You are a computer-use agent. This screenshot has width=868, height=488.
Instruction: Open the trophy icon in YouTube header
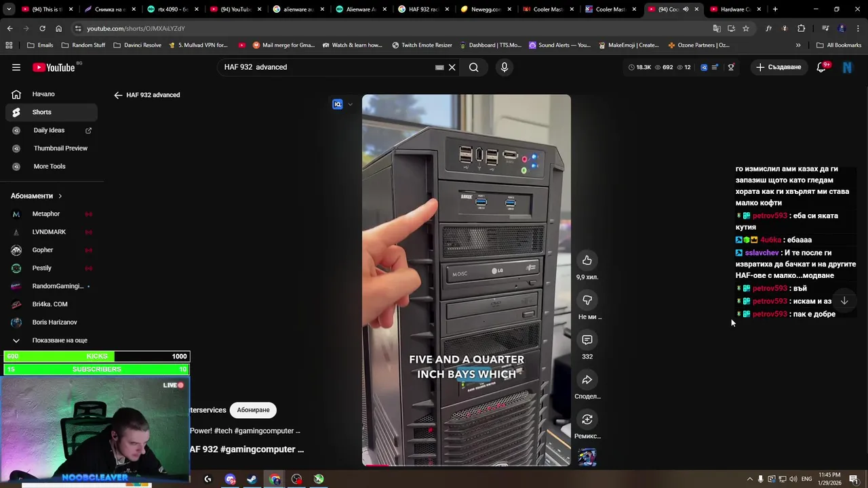tap(731, 67)
